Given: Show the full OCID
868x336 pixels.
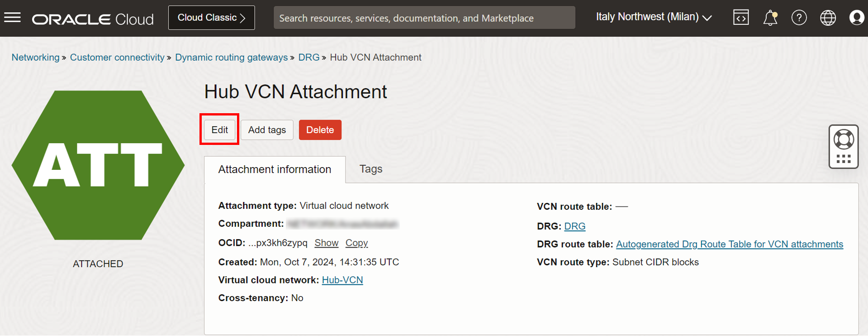Looking at the screenshot, I should coord(327,243).
